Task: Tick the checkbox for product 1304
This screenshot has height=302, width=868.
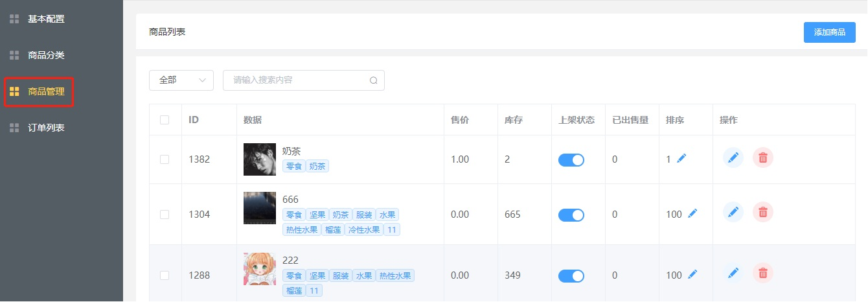Action: tap(165, 215)
